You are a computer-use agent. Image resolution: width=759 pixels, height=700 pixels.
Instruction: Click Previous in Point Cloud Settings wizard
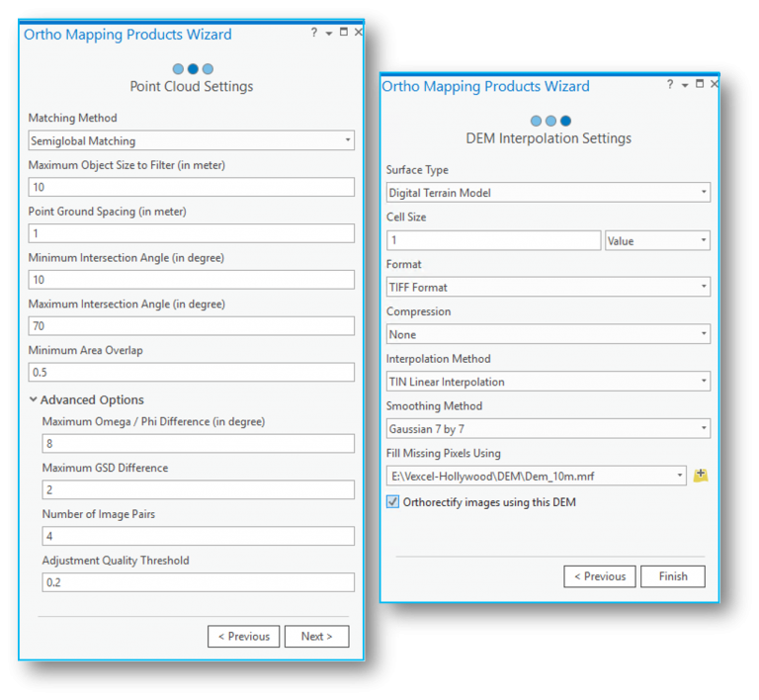pos(243,636)
